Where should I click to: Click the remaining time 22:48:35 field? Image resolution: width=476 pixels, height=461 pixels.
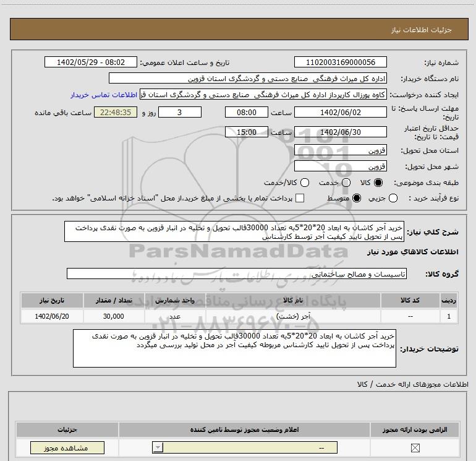[116, 113]
